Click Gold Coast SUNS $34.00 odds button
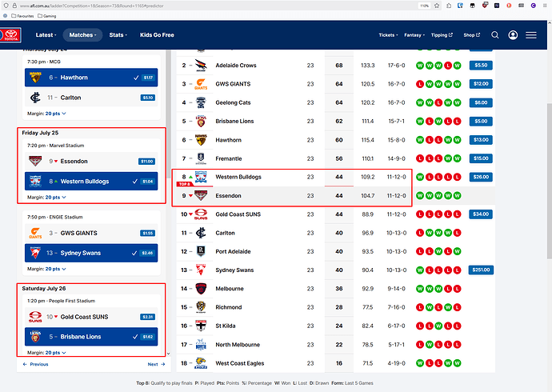Viewport: 552px width, 392px height. (481, 214)
